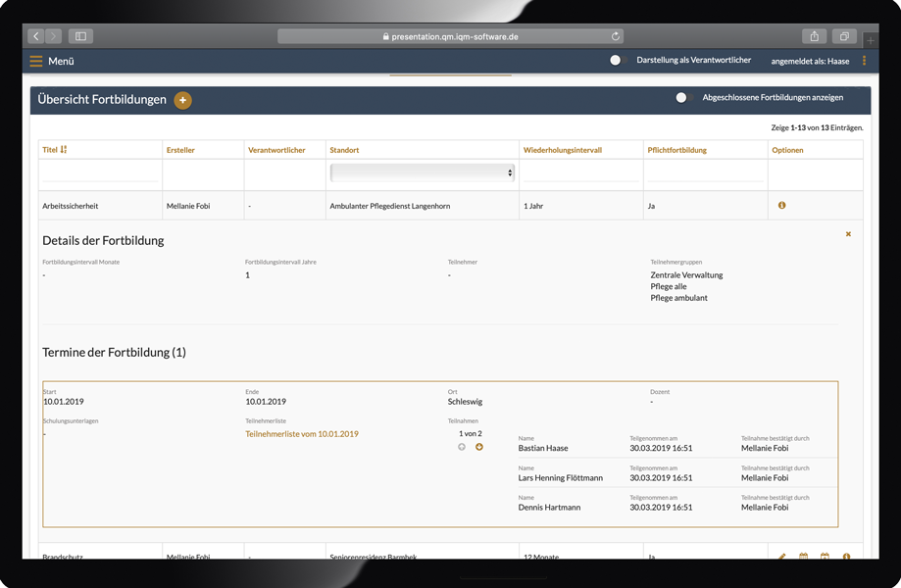The height and width of the screenshot is (588, 901).
Task: Show all browser tabs overview
Action: click(x=844, y=36)
